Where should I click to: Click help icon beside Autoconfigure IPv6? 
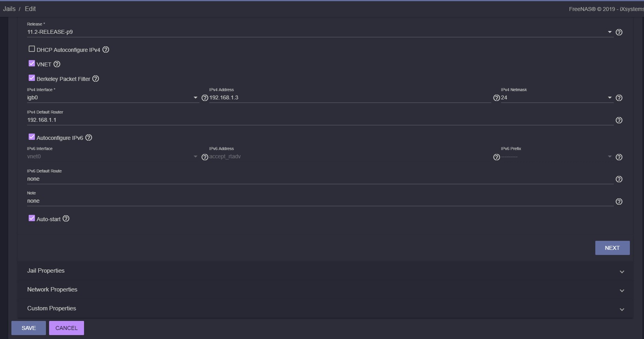coord(89,137)
